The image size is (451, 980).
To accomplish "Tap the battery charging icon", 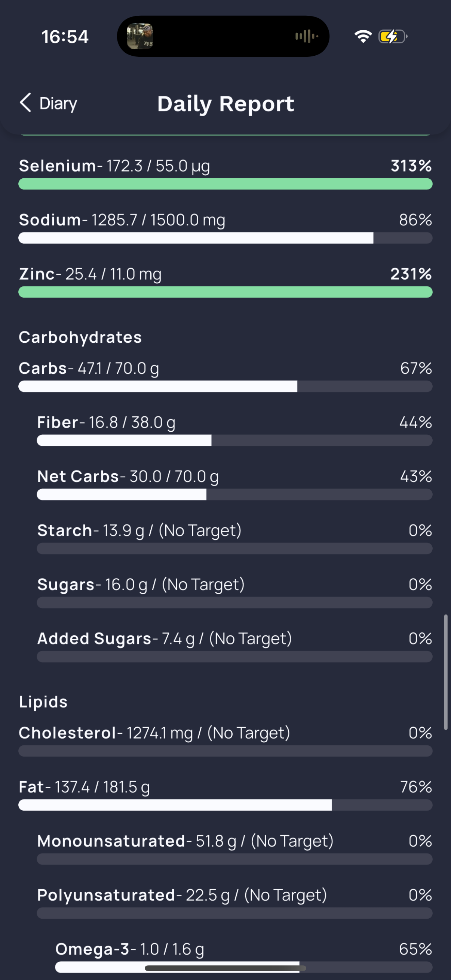I will (393, 36).
